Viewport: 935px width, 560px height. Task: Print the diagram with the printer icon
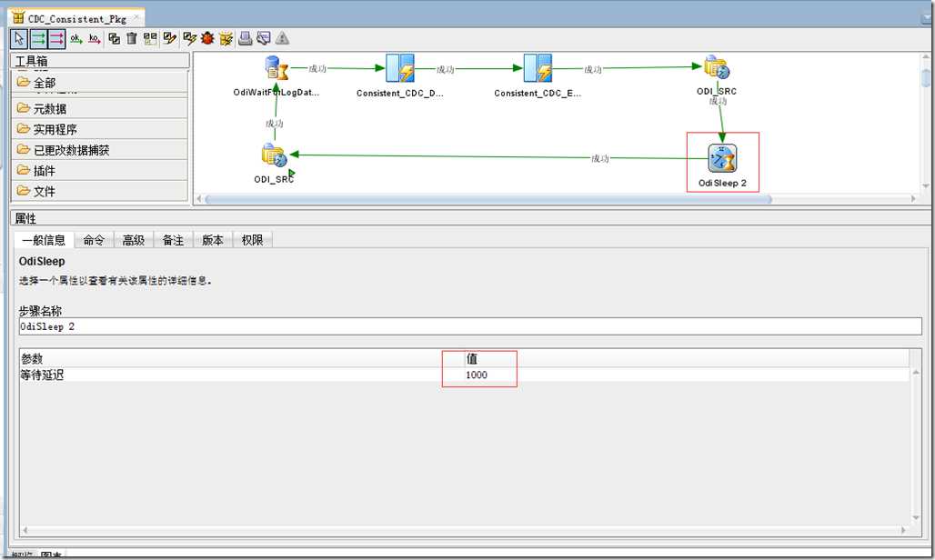point(245,39)
